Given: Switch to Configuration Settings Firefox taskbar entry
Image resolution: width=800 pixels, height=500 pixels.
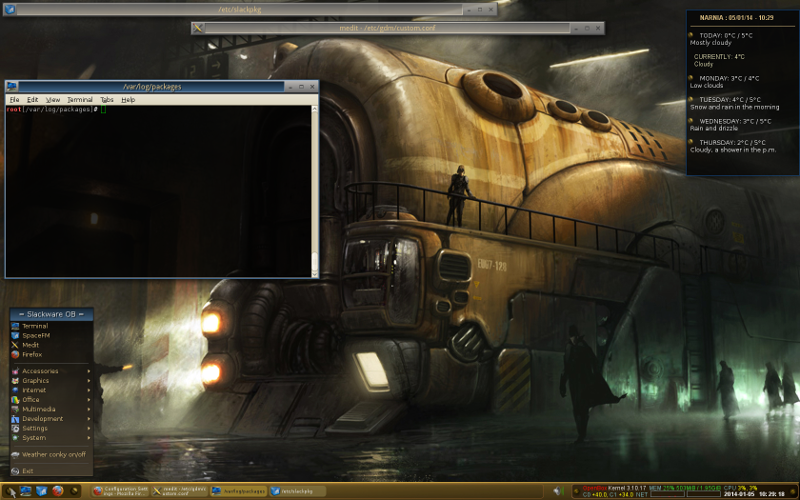Looking at the screenshot, I should (120, 491).
